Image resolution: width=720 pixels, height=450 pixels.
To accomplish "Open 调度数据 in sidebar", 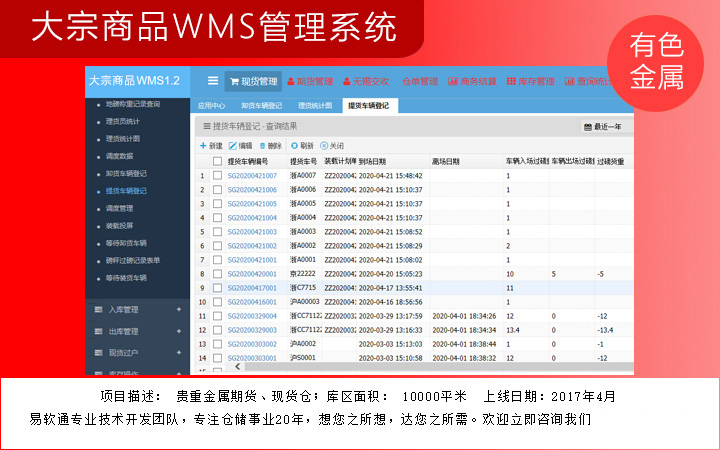I will pos(119,156).
